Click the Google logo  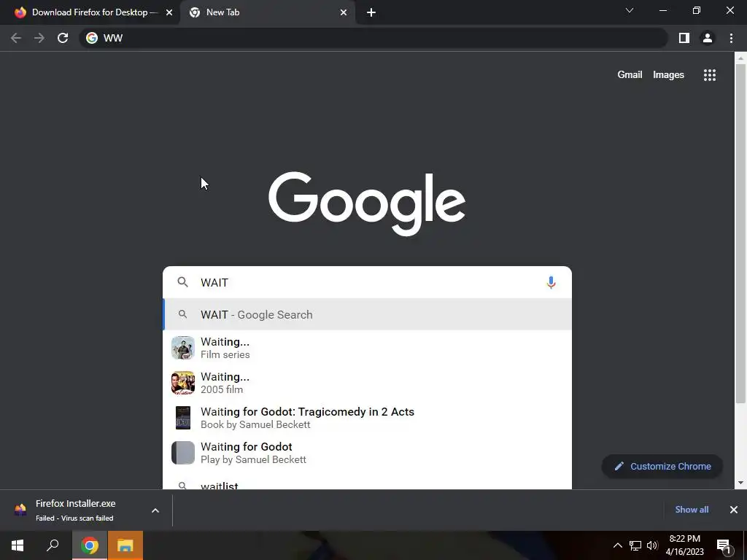[367, 203]
